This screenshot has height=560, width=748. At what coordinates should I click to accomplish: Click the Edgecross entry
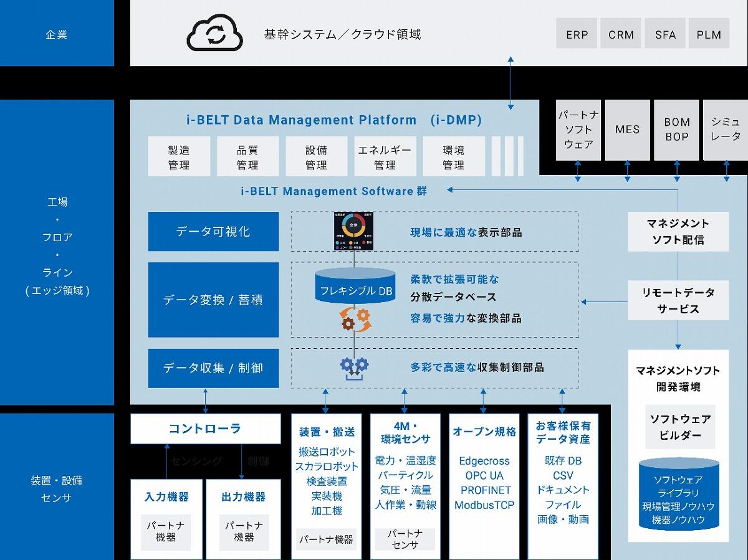[x=484, y=461]
